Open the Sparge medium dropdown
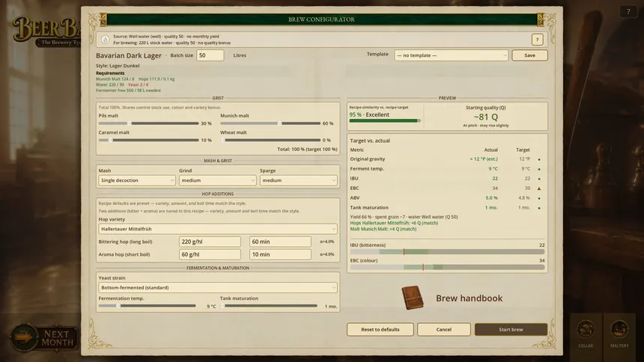This screenshot has height=362, width=644. click(x=298, y=180)
